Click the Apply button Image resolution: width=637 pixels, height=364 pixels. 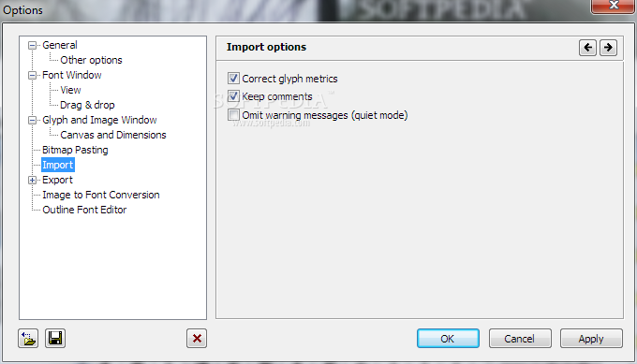tap(591, 339)
